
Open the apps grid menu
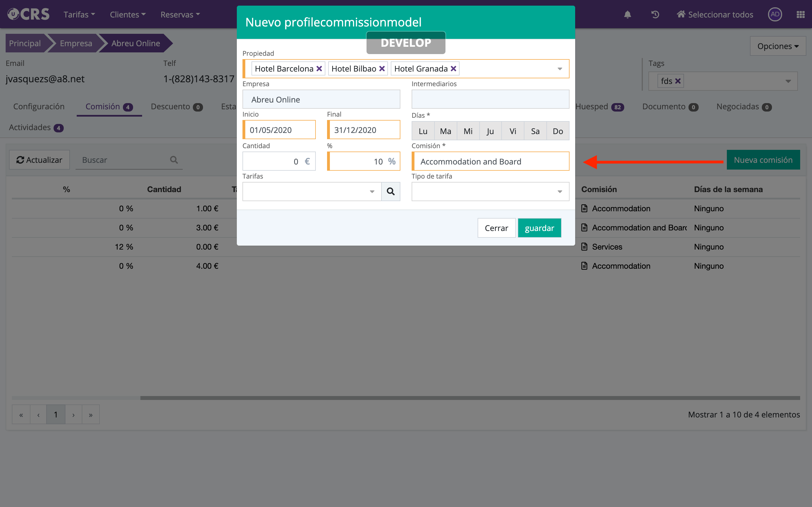pyautogui.click(x=801, y=14)
